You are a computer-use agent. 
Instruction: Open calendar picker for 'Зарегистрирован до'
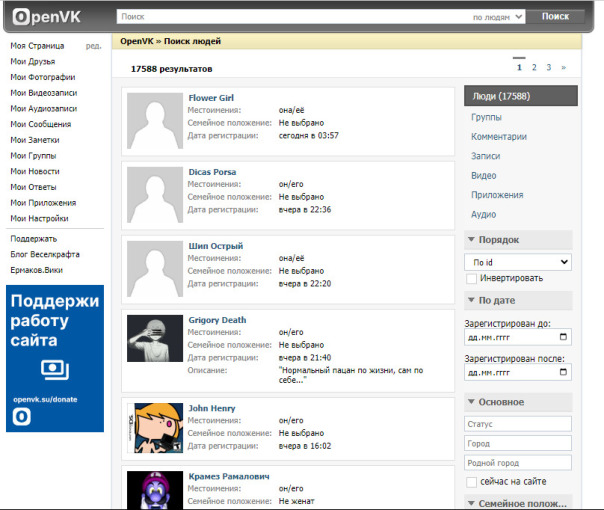coord(564,338)
